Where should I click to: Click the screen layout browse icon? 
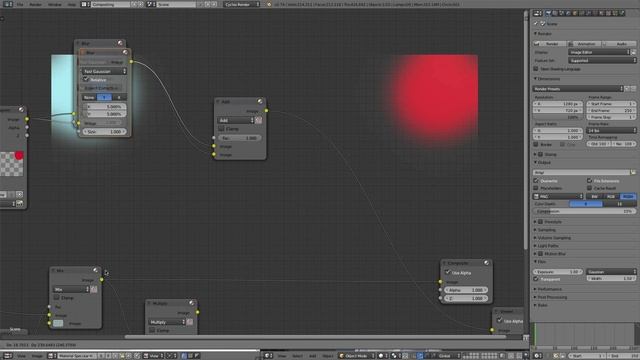coord(84,4)
